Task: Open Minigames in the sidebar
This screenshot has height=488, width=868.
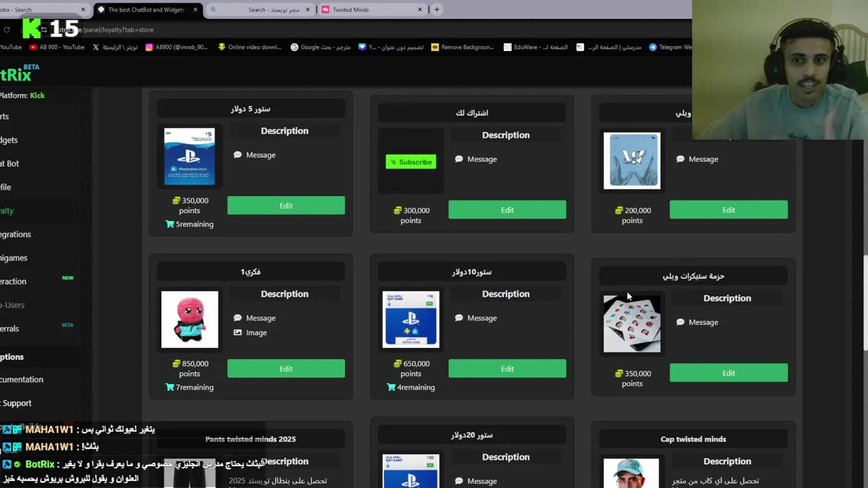Action: (x=14, y=258)
